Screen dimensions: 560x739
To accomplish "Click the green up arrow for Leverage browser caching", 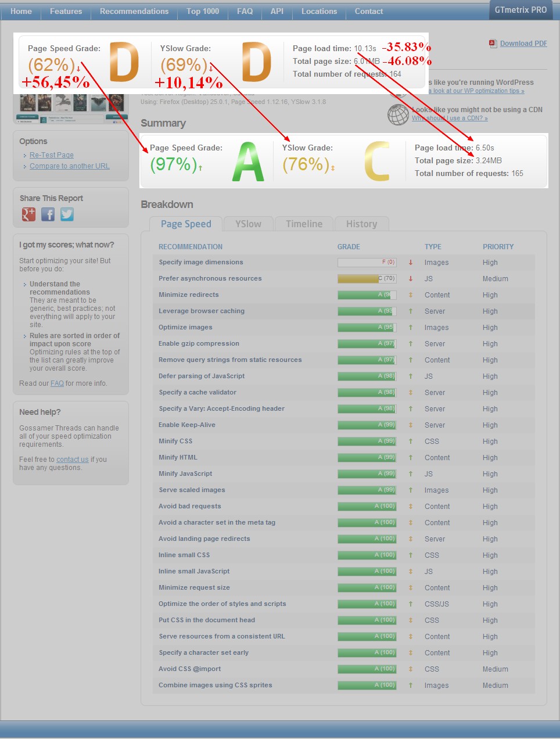I will point(411,311).
